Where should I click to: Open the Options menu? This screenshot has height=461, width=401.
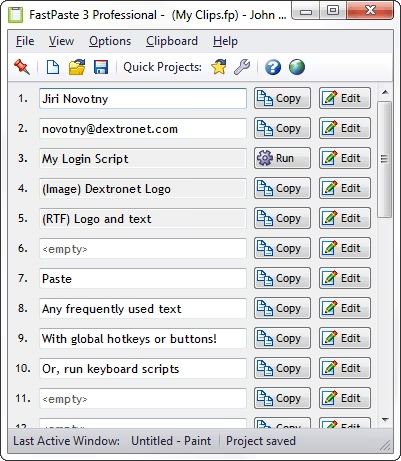pos(110,41)
